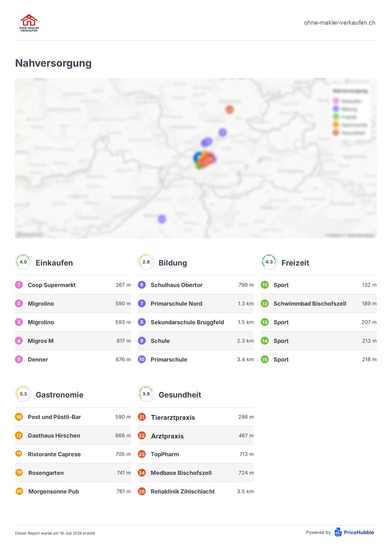Click the 132 m distance value

[x=369, y=285]
